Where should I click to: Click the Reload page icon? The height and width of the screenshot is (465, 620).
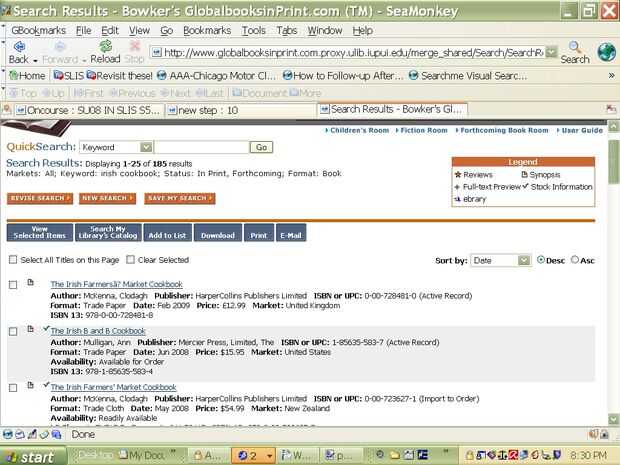tap(105, 46)
